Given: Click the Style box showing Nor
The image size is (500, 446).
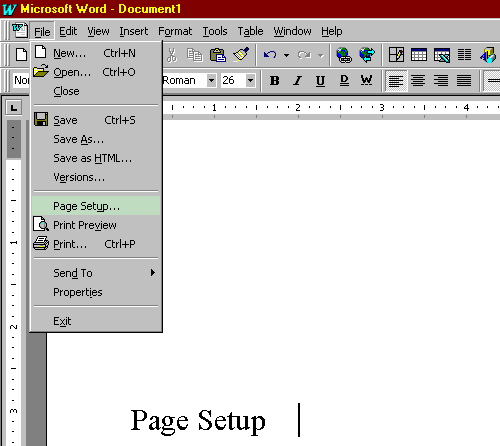Looking at the screenshot, I should (x=22, y=80).
